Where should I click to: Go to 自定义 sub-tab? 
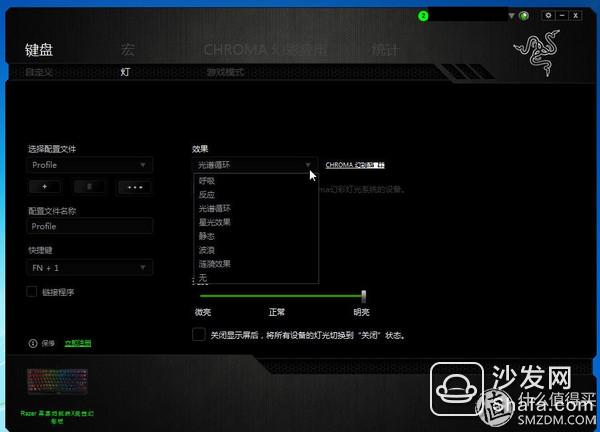pyautogui.click(x=39, y=72)
